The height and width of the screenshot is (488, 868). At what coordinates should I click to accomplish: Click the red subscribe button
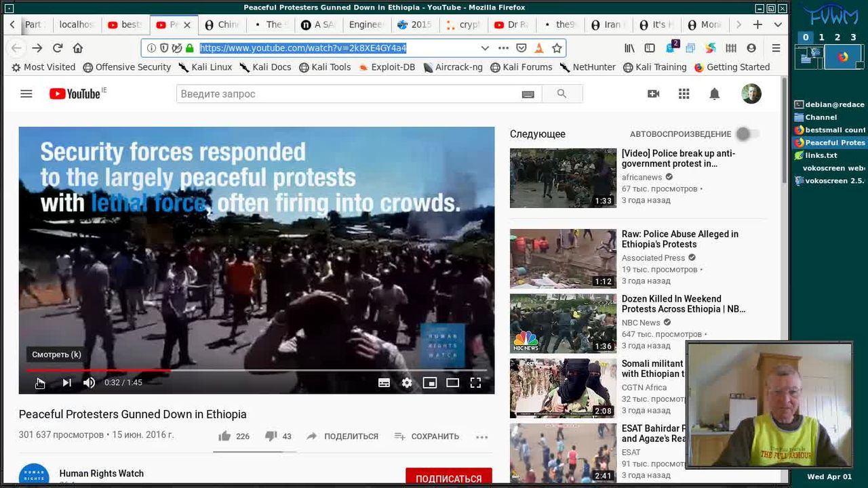pos(448,478)
